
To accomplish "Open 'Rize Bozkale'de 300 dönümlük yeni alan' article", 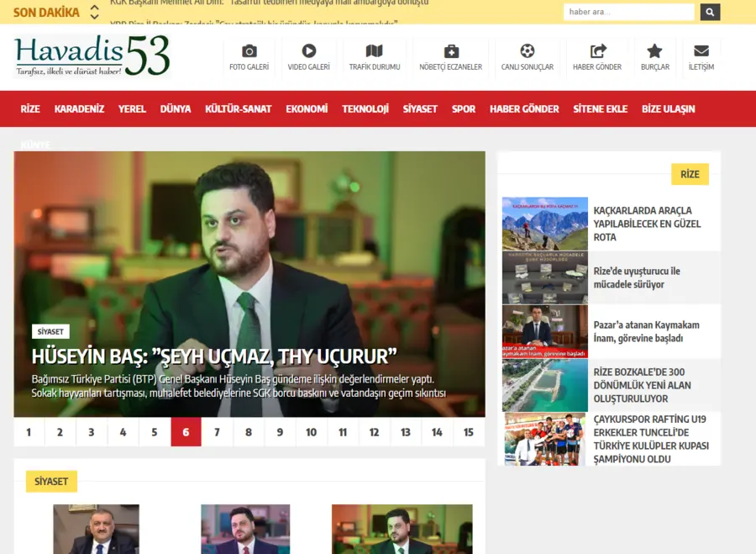I will [643, 385].
